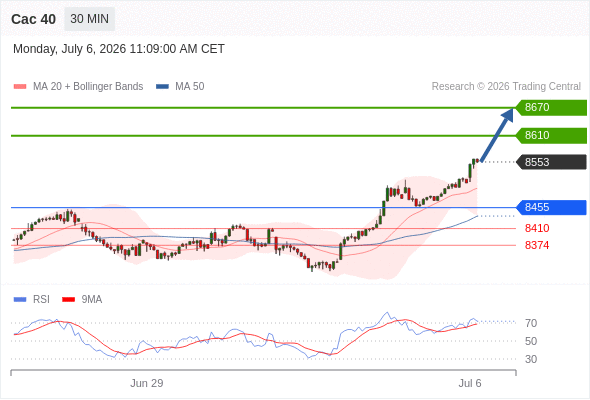This screenshot has width=590, height=400.
Task: Click the chart date timestamp text
Action: tap(119, 49)
